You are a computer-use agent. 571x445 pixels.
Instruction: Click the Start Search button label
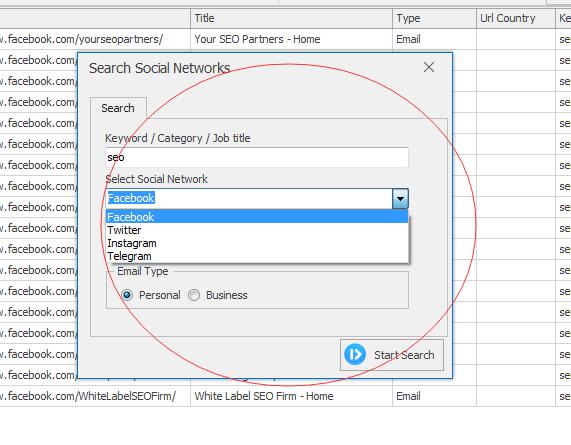click(x=404, y=355)
